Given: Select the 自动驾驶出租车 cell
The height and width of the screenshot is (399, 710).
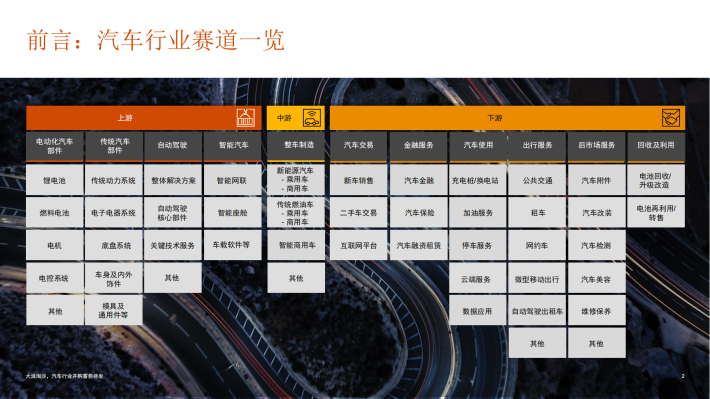Looking at the screenshot, I should click(x=537, y=311).
